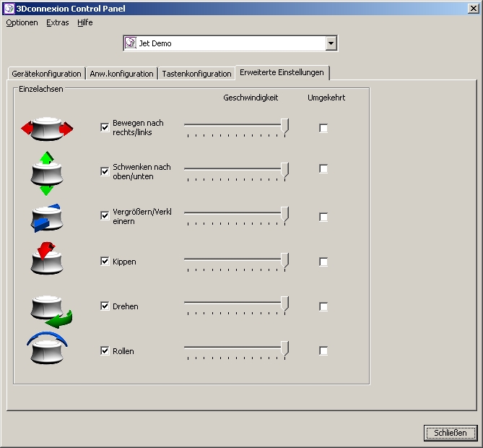This screenshot has width=483, height=448.
Task: Click the tilt (Kippen) device icon
Action: (x=47, y=258)
